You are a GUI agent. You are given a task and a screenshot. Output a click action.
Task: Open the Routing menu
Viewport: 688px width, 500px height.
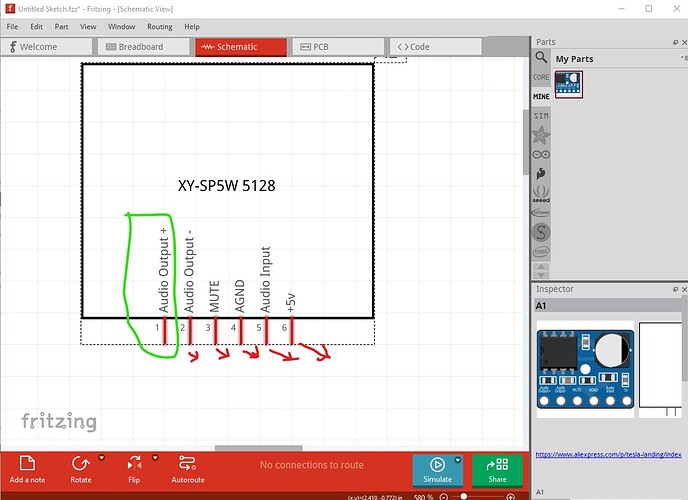[159, 27]
